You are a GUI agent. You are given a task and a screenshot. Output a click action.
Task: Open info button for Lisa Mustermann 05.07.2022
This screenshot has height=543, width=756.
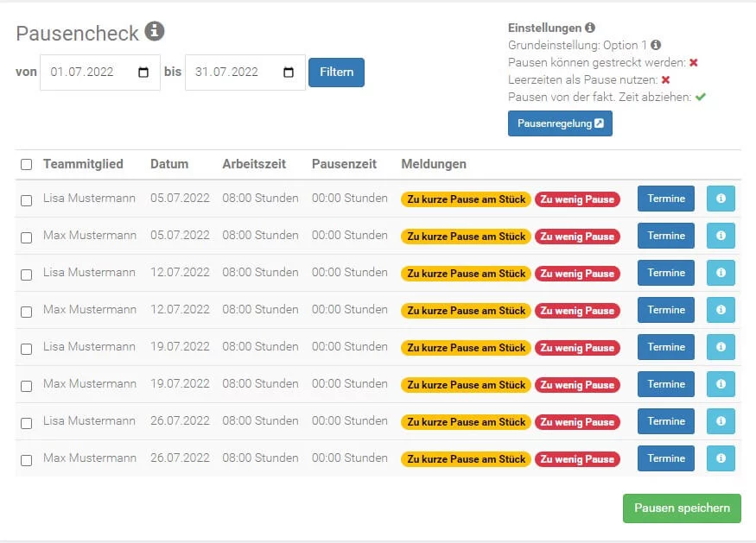click(721, 199)
